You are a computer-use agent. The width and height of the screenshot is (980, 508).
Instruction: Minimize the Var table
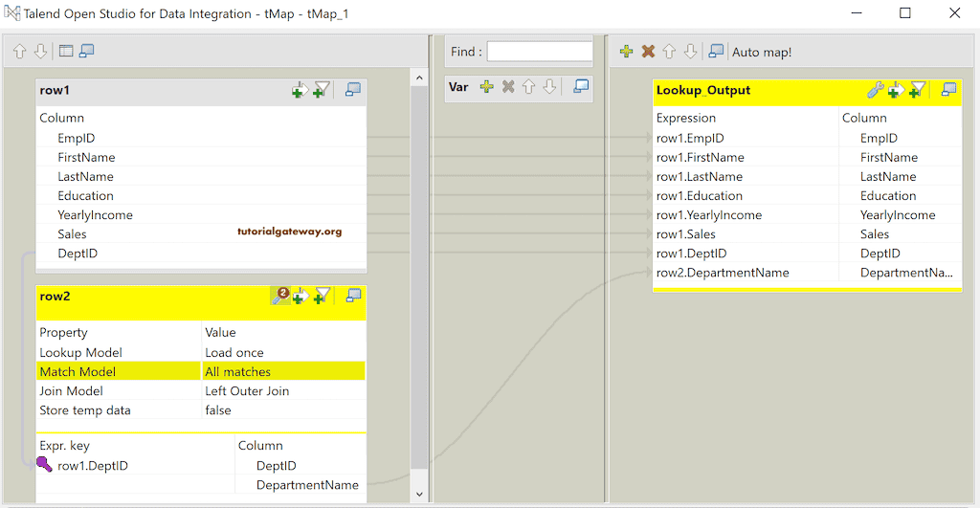point(581,86)
